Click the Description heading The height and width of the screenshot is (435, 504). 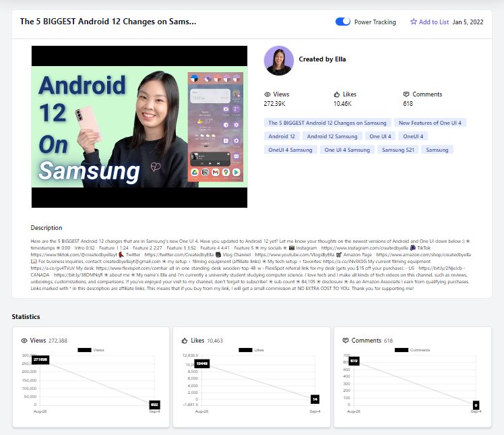[x=46, y=228]
